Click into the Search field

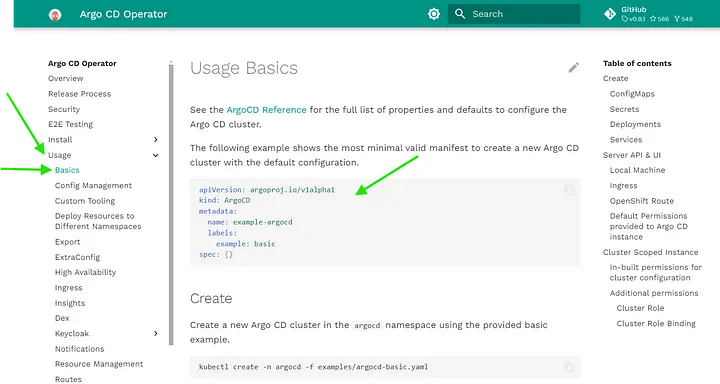pos(514,14)
